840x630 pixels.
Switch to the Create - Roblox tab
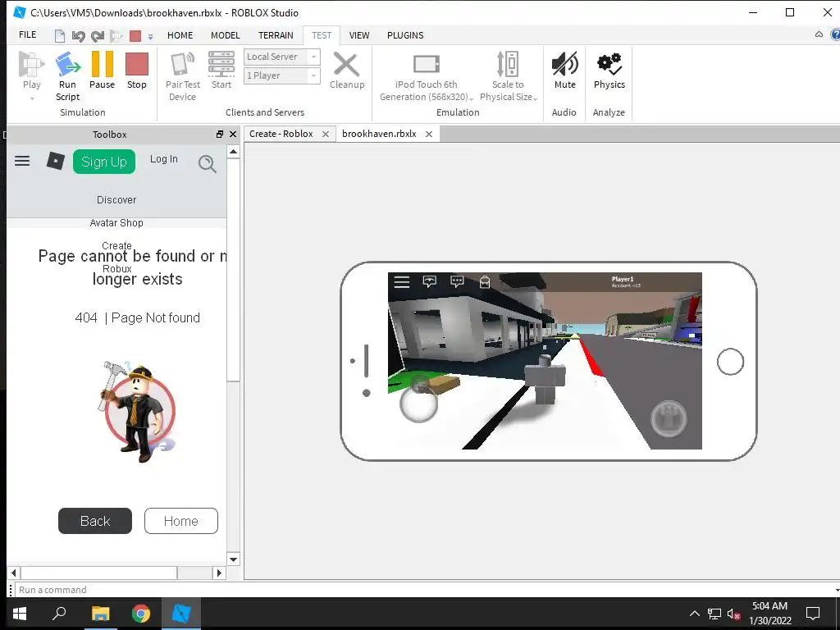coord(281,134)
